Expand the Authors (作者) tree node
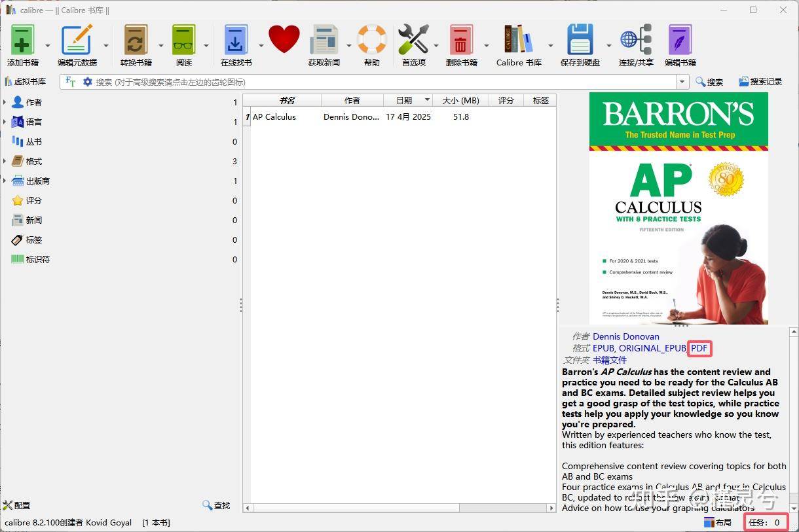Image resolution: width=799 pixels, height=532 pixels. pos(5,102)
